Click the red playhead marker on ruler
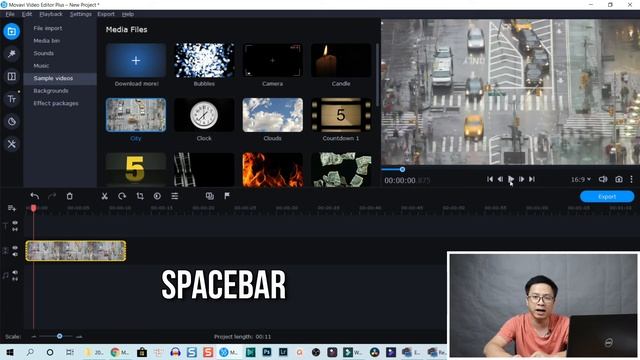Screen dimensions: 640x360 point(33,208)
